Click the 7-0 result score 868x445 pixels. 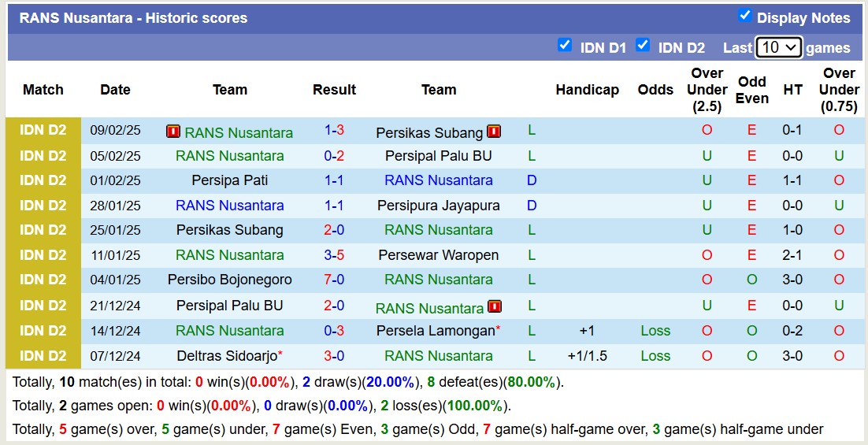coord(334,280)
